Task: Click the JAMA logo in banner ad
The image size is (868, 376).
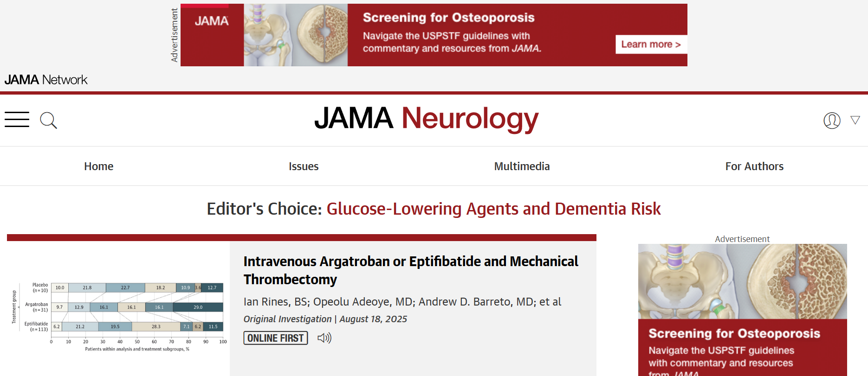Action: click(x=212, y=21)
